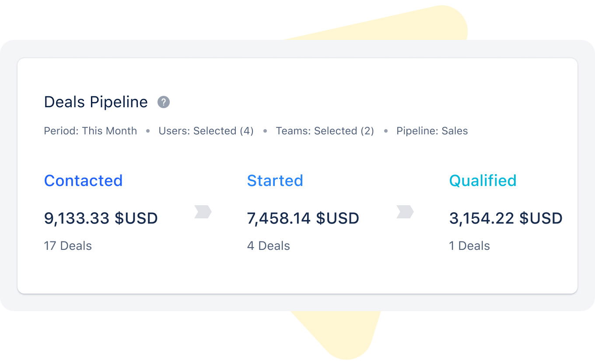Click bullet separator between Users and Teams
Viewport: 595px width, 364px height.
[x=265, y=131]
